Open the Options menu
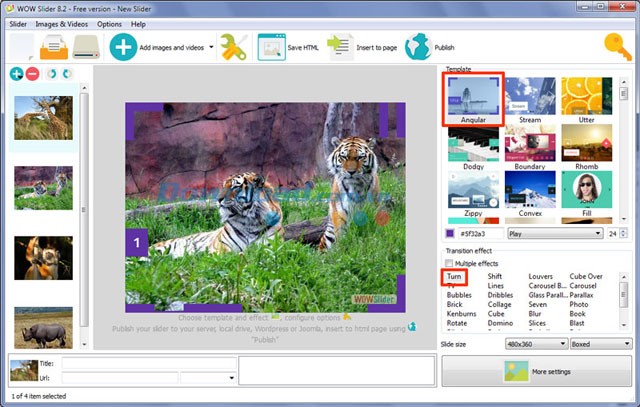Screen dimensions: 640x407 (109, 23)
